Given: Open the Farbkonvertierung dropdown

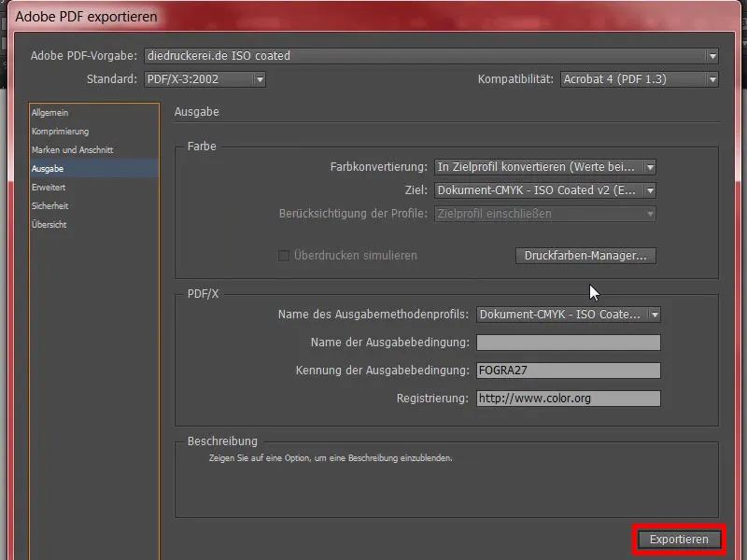Looking at the screenshot, I should [545, 167].
